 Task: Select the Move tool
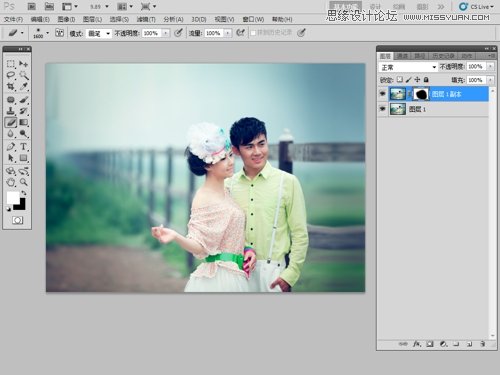(x=23, y=63)
